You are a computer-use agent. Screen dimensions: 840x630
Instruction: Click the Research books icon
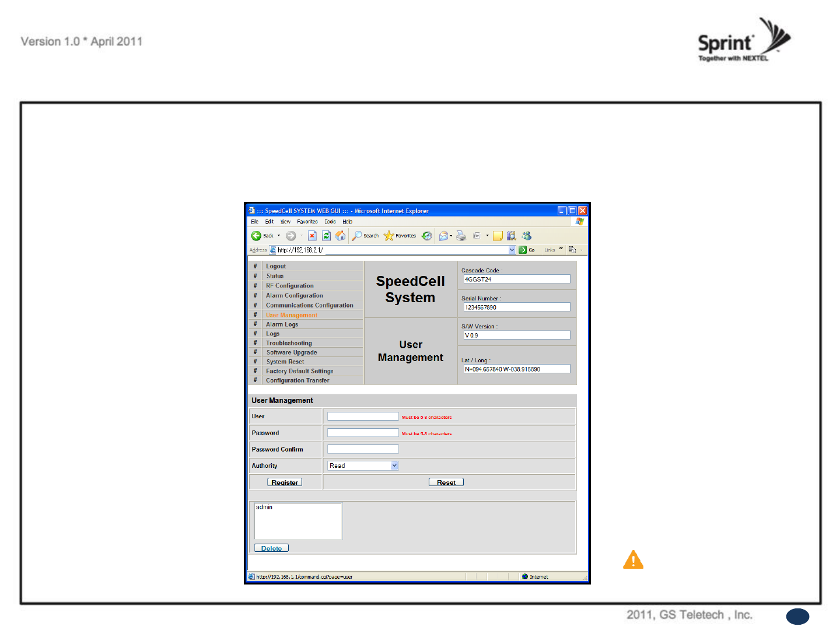pos(512,236)
